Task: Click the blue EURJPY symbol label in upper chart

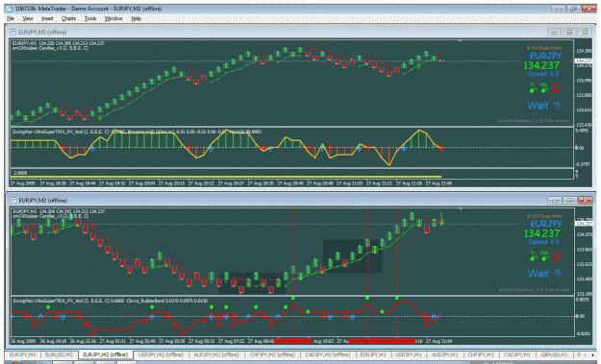Action: click(545, 56)
